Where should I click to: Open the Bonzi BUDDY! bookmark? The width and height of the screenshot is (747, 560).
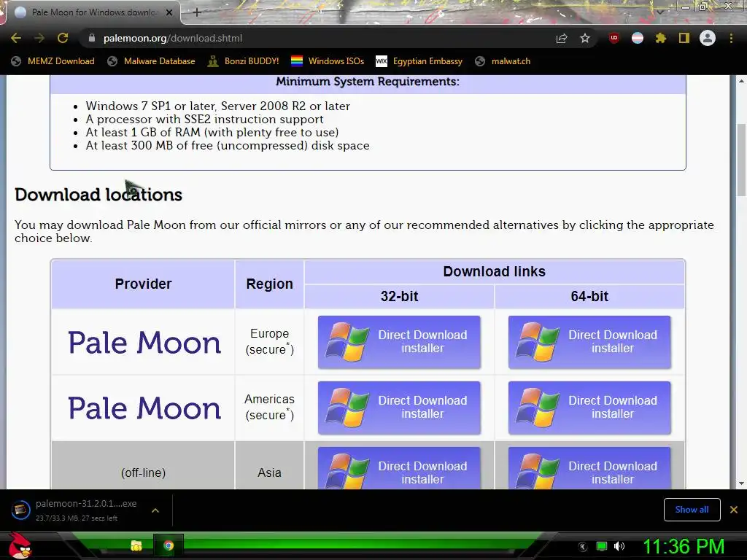[x=243, y=61]
